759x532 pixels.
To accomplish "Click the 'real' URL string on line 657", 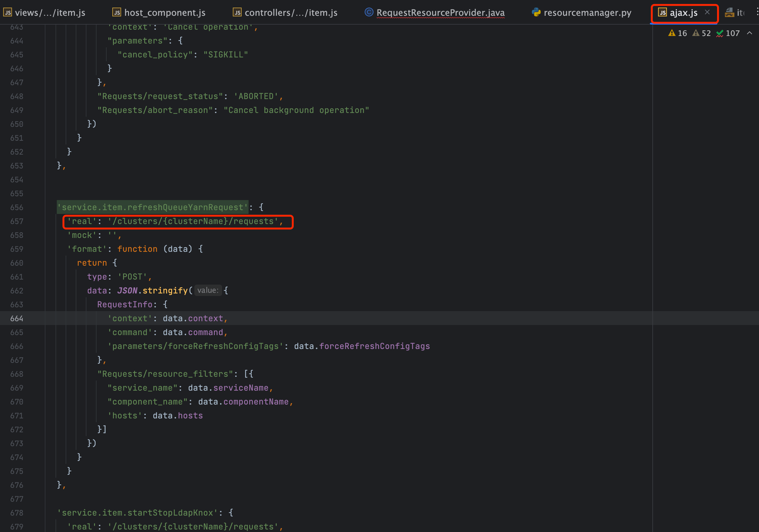I will 193,221.
